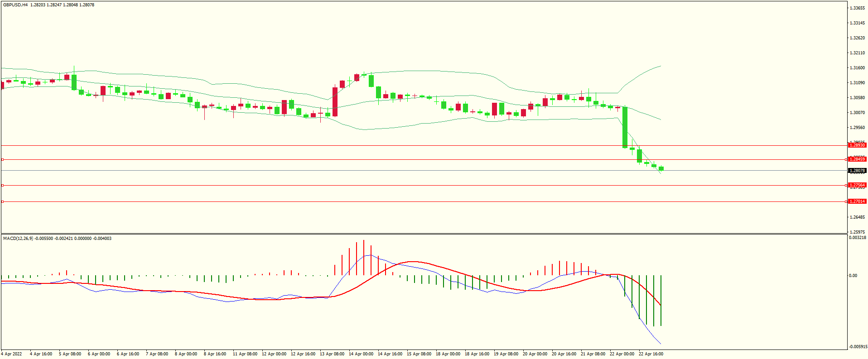This screenshot has width=868, height=359.
Task: Click the MACD scale value -0.005915
Action: (858, 347)
